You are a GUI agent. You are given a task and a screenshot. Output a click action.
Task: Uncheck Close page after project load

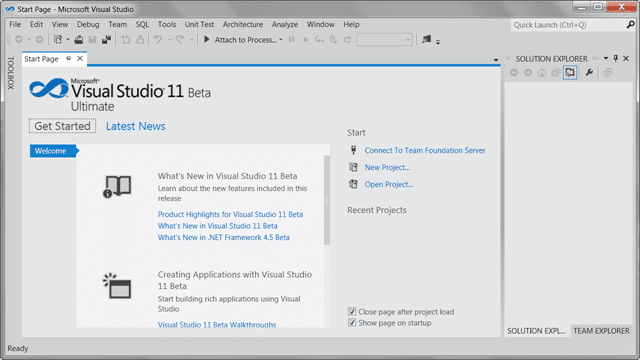[352, 311]
